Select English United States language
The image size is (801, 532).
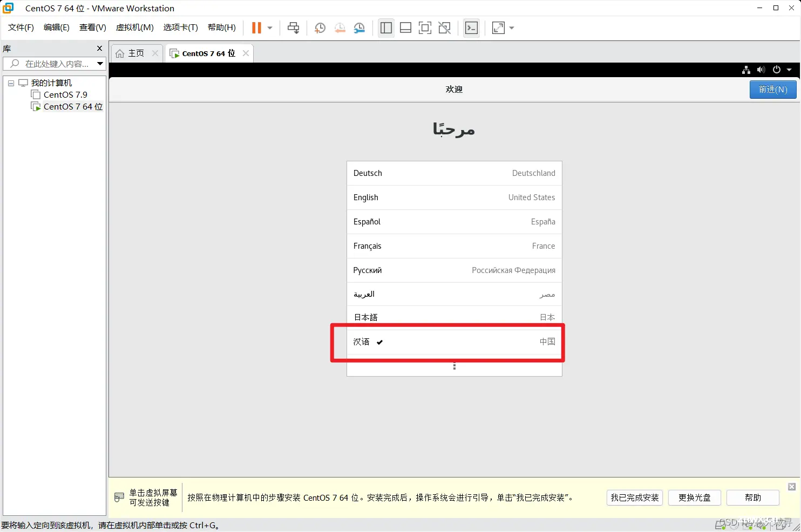click(454, 197)
